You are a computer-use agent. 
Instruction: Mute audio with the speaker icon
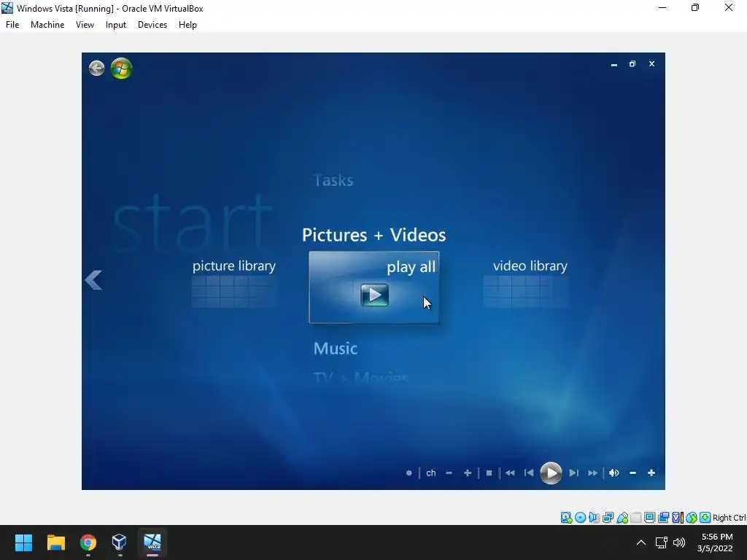coord(614,472)
